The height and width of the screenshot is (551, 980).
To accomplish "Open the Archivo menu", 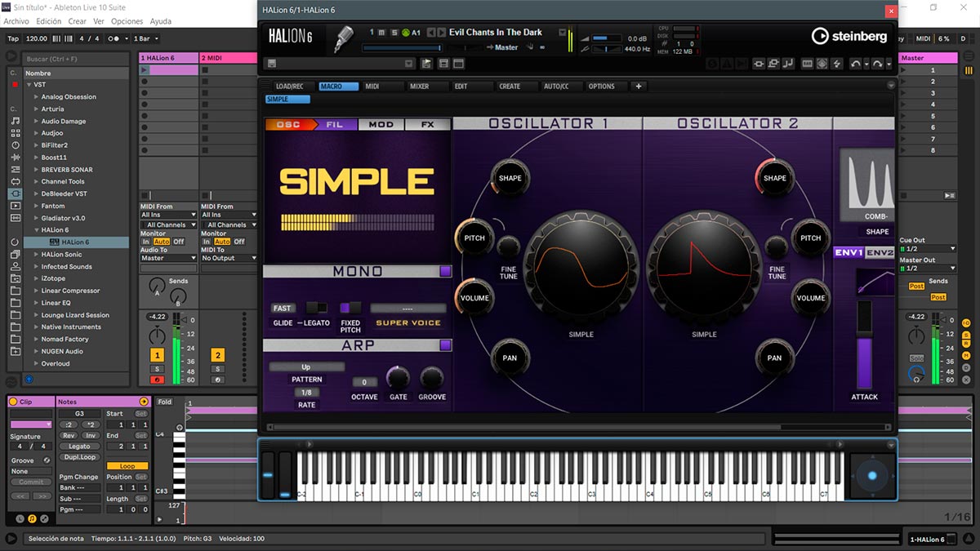I will pos(16,21).
